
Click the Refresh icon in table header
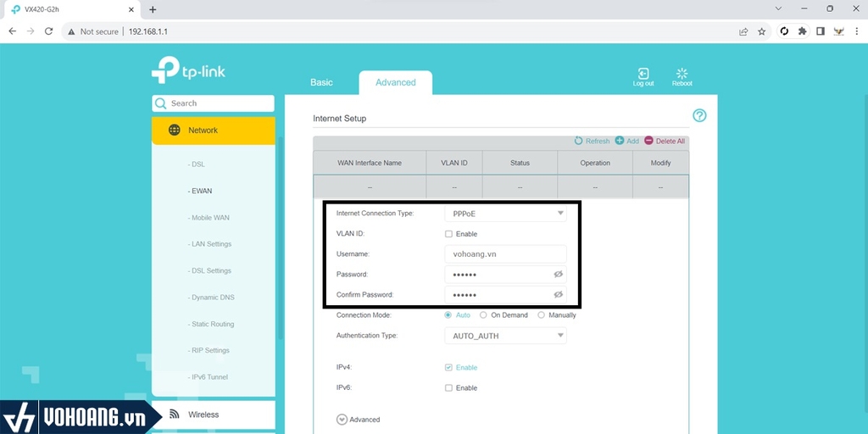(578, 142)
